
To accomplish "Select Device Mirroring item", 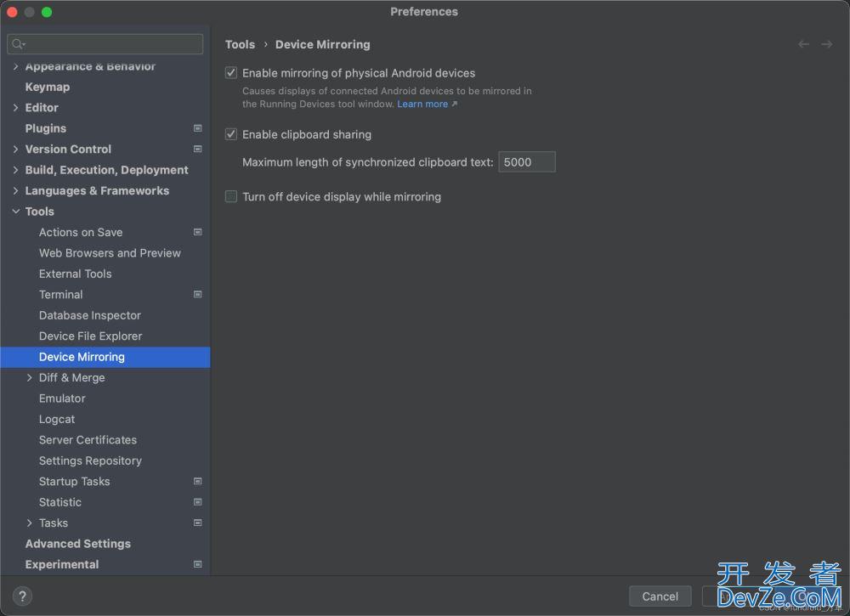I will (x=105, y=357).
